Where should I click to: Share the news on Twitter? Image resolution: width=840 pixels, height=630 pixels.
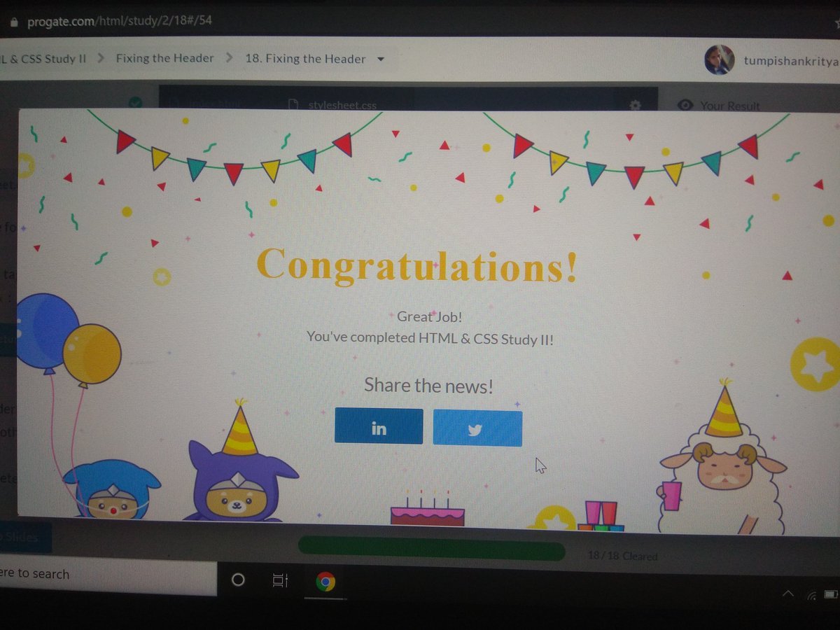point(478,427)
